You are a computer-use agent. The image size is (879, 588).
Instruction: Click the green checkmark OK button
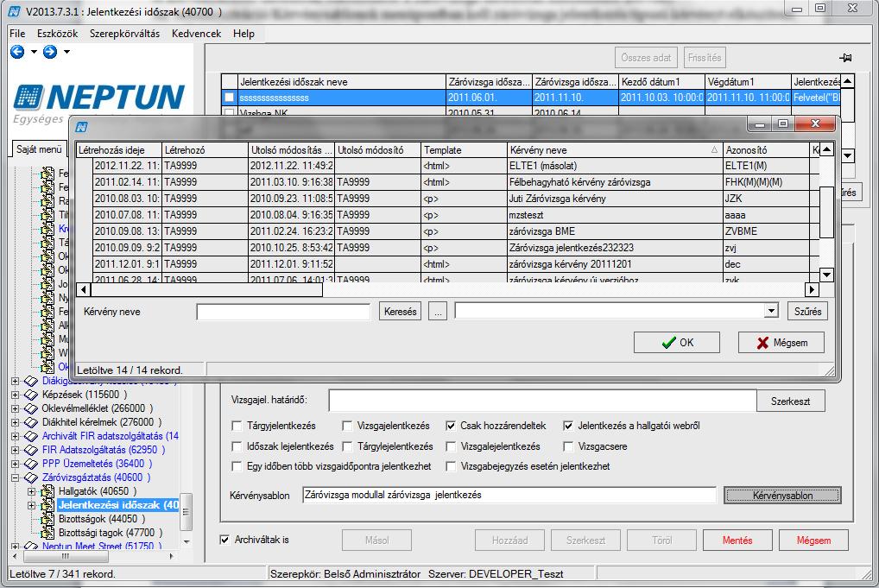click(677, 343)
